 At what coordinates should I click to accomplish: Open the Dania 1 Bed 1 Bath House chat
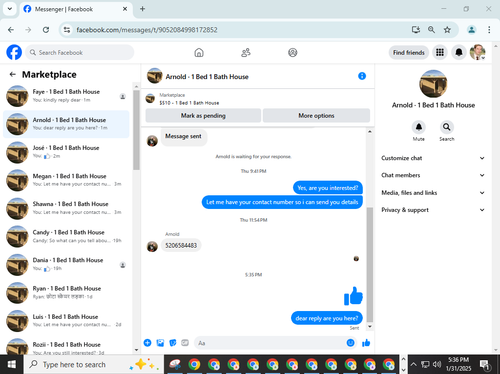[66, 264]
